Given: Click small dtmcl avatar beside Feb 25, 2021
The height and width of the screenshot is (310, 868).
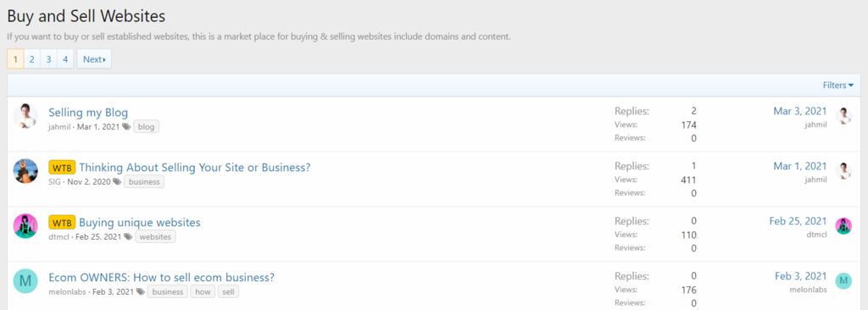Looking at the screenshot, I should [x=843, y=226].
